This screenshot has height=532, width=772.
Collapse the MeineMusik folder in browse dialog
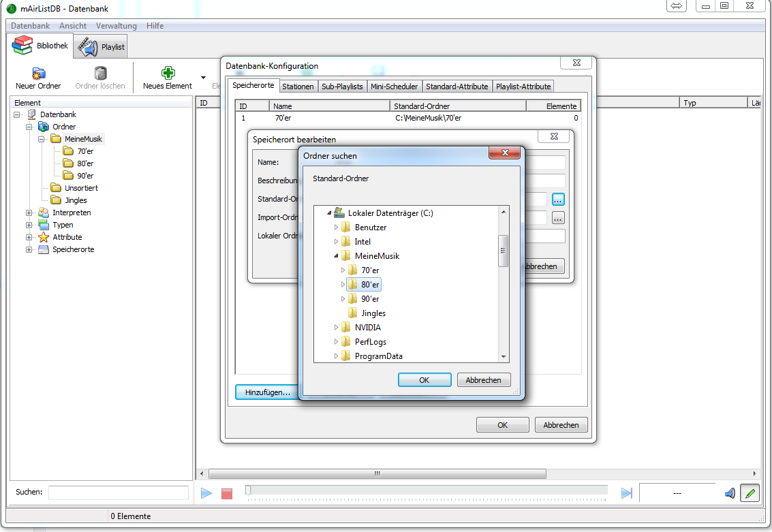tap(337, 256)
